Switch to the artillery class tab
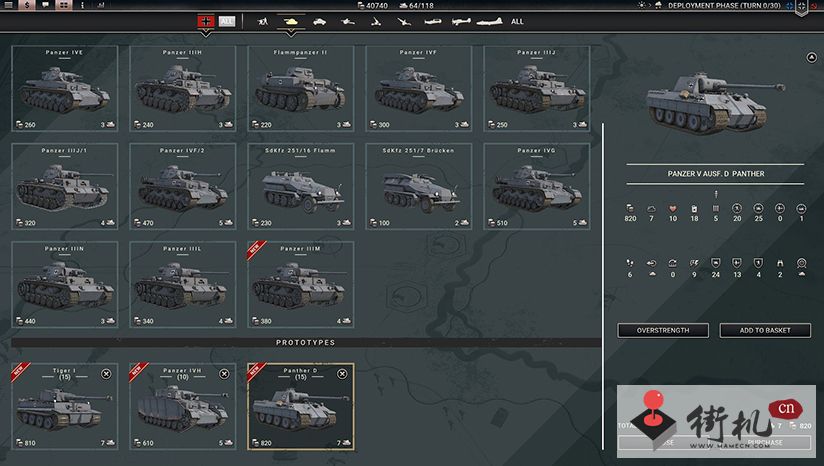This screenshot has width=824, height=466. coord(376,22)
